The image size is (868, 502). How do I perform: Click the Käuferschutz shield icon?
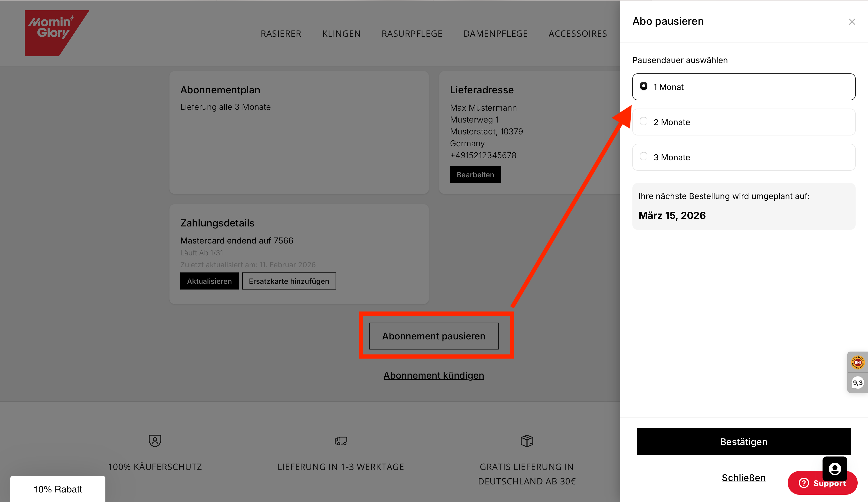click(155, 441)
